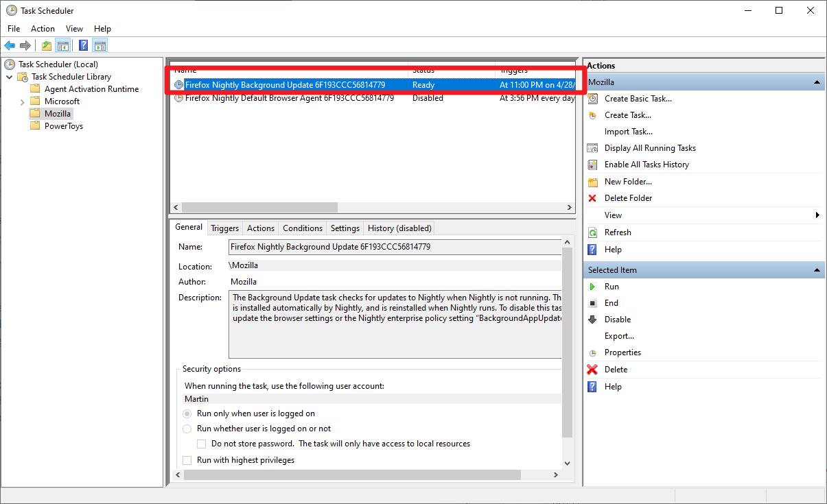
Task: Click the Refresh icon in Actions pane
Action: pyautogui.click(x=592, y=232)
